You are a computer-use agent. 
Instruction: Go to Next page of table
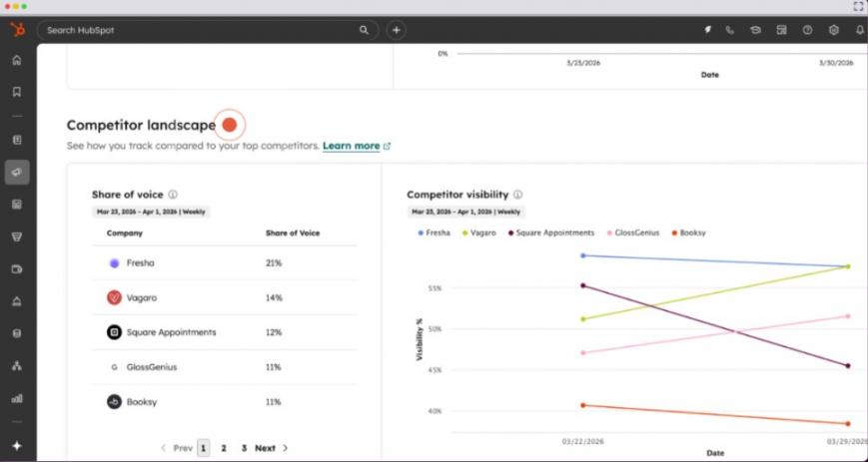272,448
